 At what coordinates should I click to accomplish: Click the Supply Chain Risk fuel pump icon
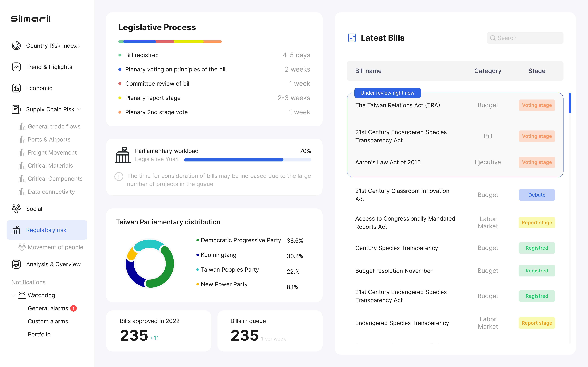(x=16, y=109)
